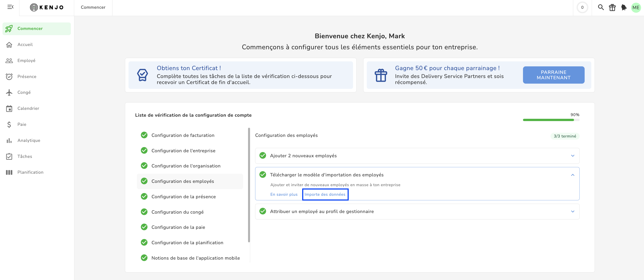Click green check beside Ajouter 2 nouveaux employés
Image resolution: width=644 pixels, height=280 pixels.
pyautogui.click(x=262, y=156)
